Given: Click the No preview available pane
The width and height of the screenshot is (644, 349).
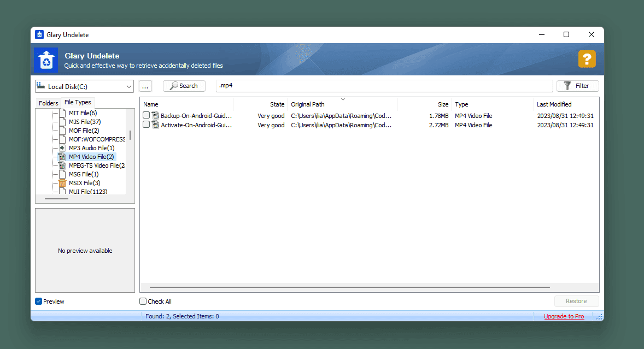Looking at the screenshot, I should [85, 251].
